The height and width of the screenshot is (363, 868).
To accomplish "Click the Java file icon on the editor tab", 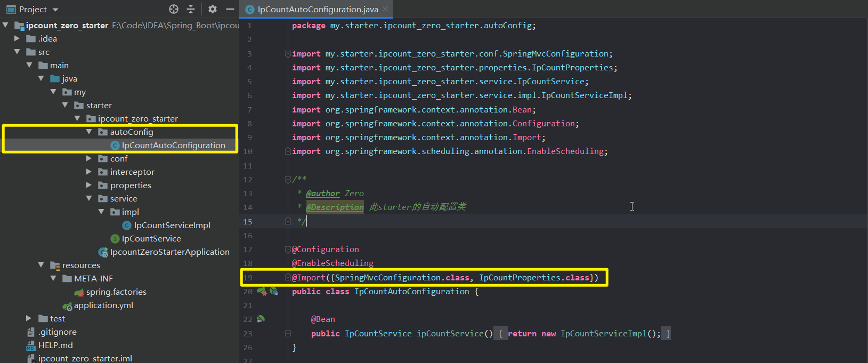I will pos(249,10).
